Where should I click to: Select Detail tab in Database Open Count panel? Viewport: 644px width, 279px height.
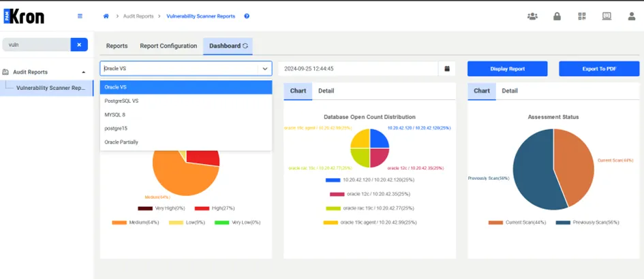point(326,91)
